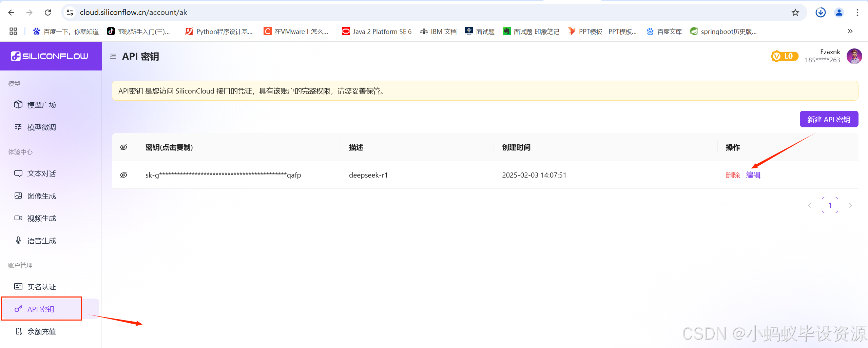Click the Ezaxnk username
The height and width of the screenshot is (348, 868).
point(830,52)
